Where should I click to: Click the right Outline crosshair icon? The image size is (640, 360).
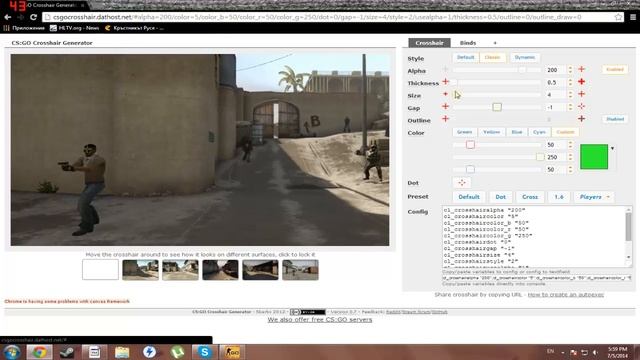click(581, 119)
